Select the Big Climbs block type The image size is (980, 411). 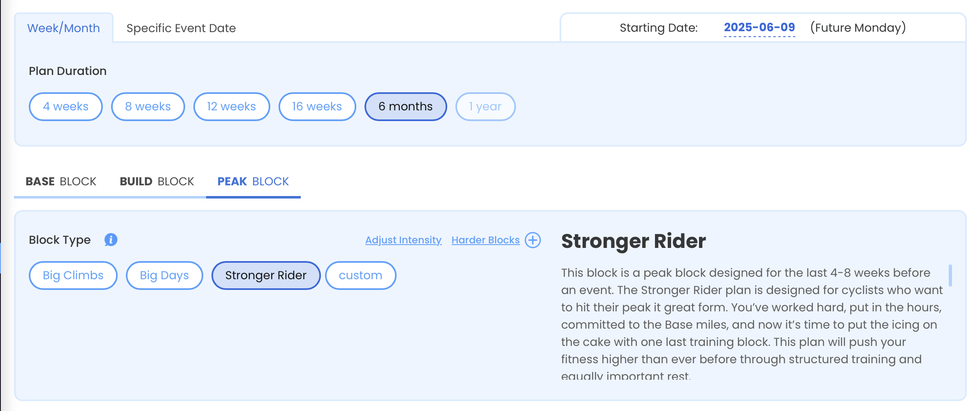tap(73, 276)
